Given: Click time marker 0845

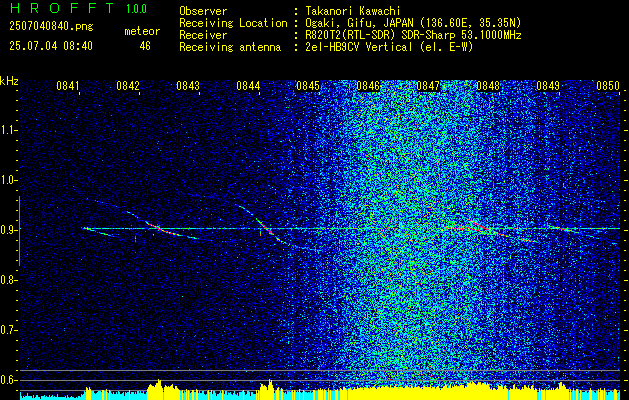Looking at the screenshot, I should pos(308,86).
